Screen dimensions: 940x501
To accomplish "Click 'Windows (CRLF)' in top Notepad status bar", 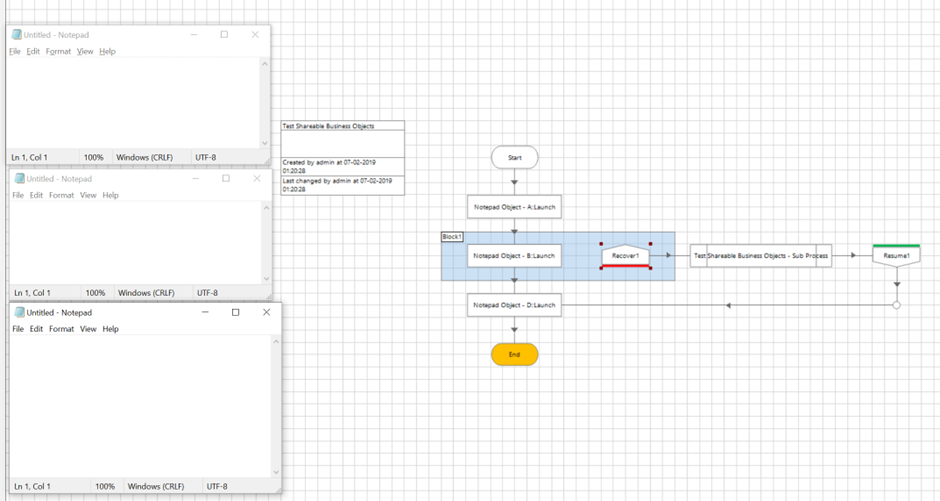I will (144, 158).
